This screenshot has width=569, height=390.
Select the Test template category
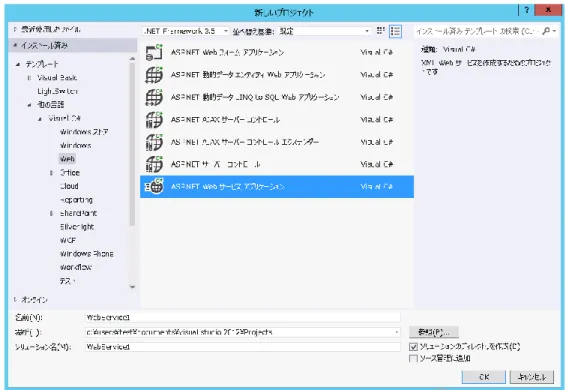[x=67, y=281]
